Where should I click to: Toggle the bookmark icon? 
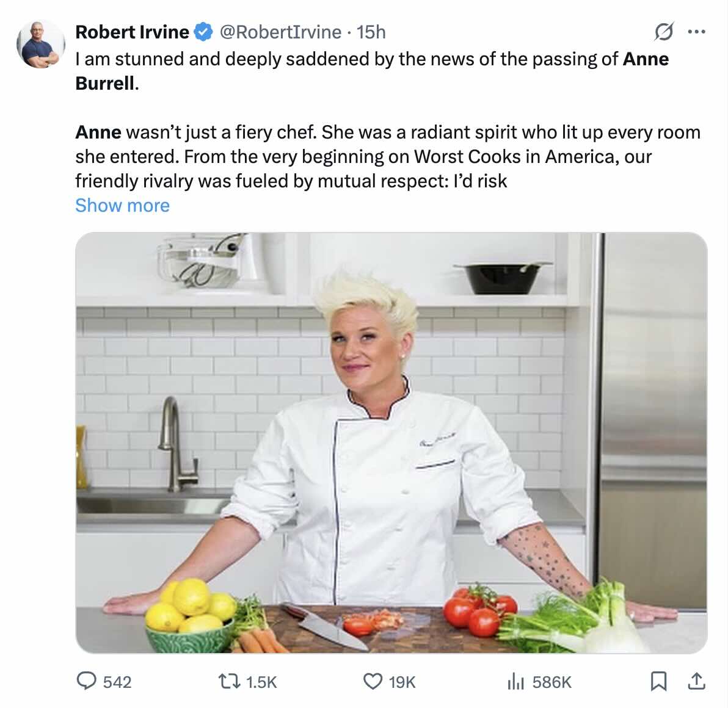click(x=658, y=681)
